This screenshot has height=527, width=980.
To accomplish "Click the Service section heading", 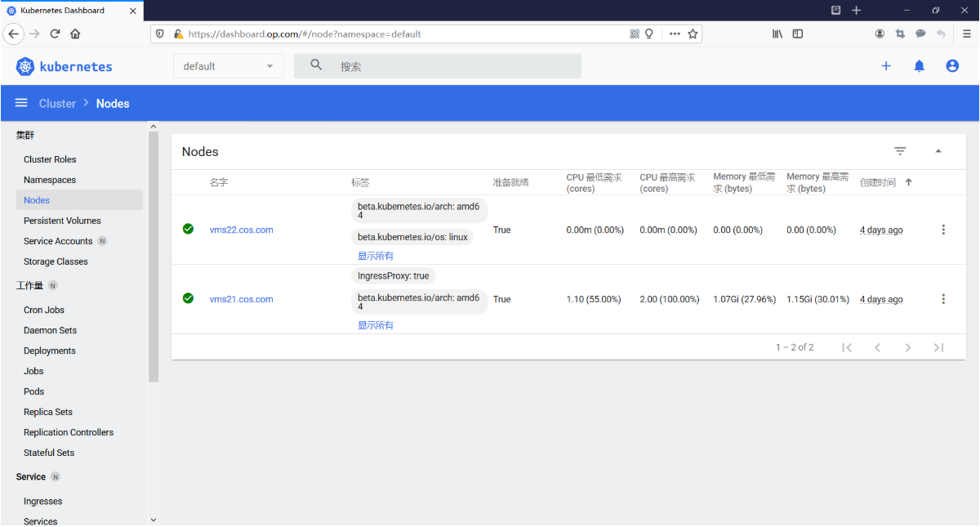I will (31, 476).
